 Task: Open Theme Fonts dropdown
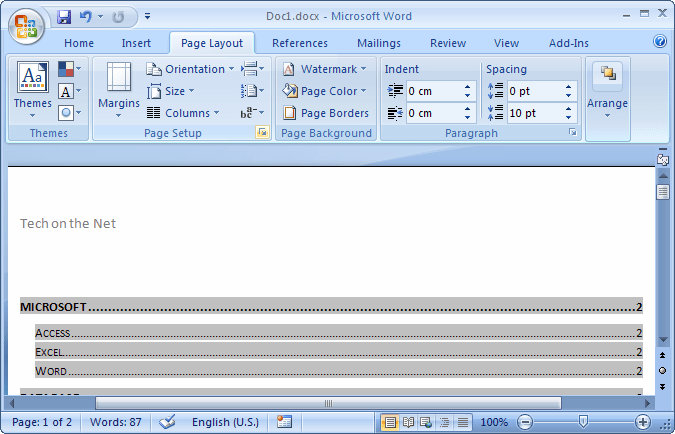click(x=69, y=91)
